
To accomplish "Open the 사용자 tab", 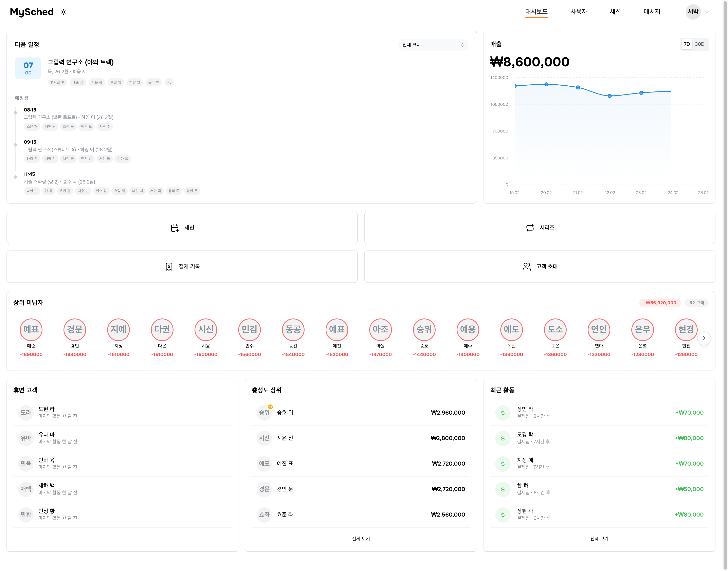I will (578, 12).
